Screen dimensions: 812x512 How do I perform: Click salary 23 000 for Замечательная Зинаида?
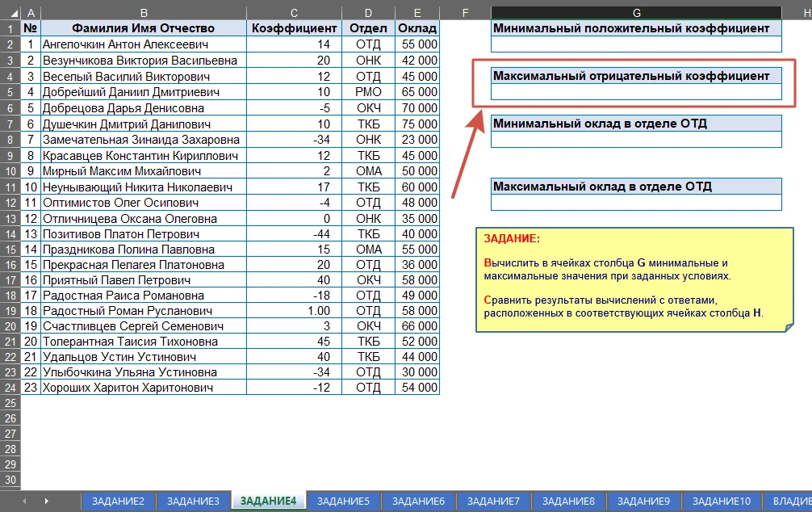pyautogui.click(x=417, y=140)
